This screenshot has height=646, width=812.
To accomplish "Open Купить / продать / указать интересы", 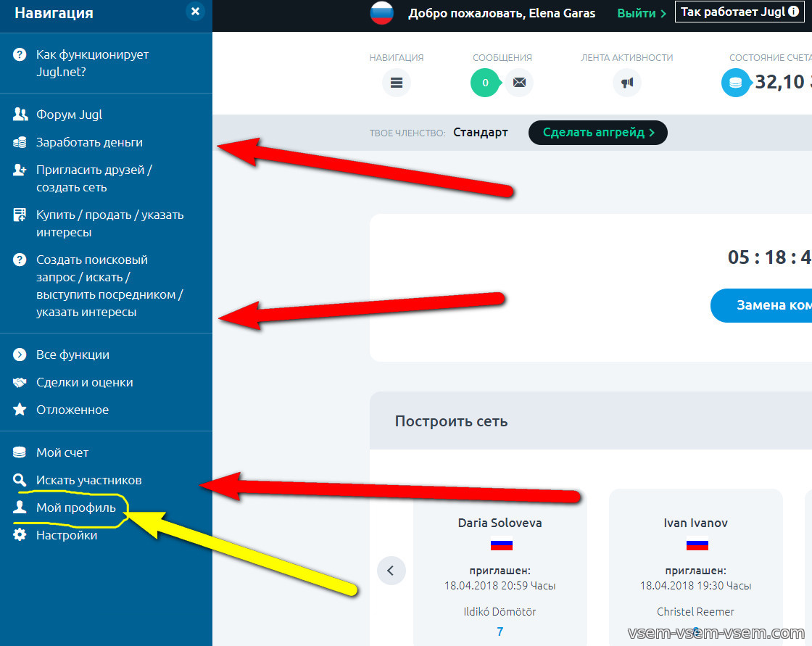I will (x=109, y=223).
